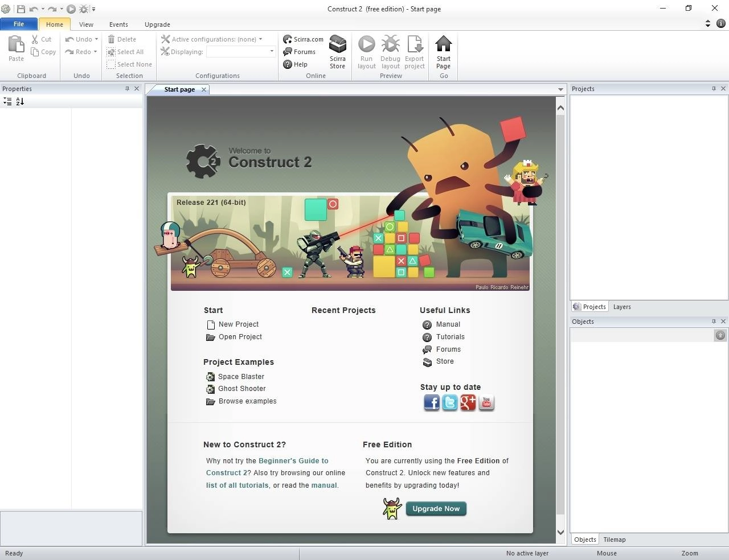
Task: Click the Help icon in ribbon
Action: click(288, 64)
